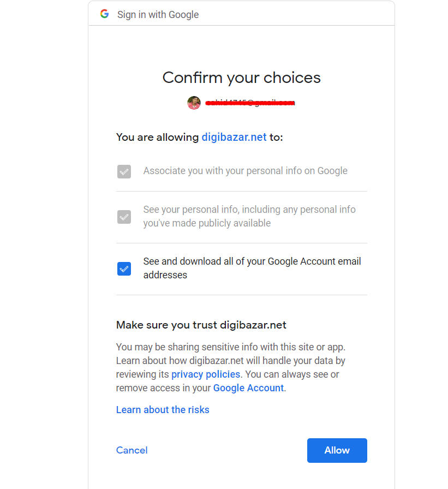Open the privacy policies link
The image size is (448, 489).
click(x=206, y=374)
